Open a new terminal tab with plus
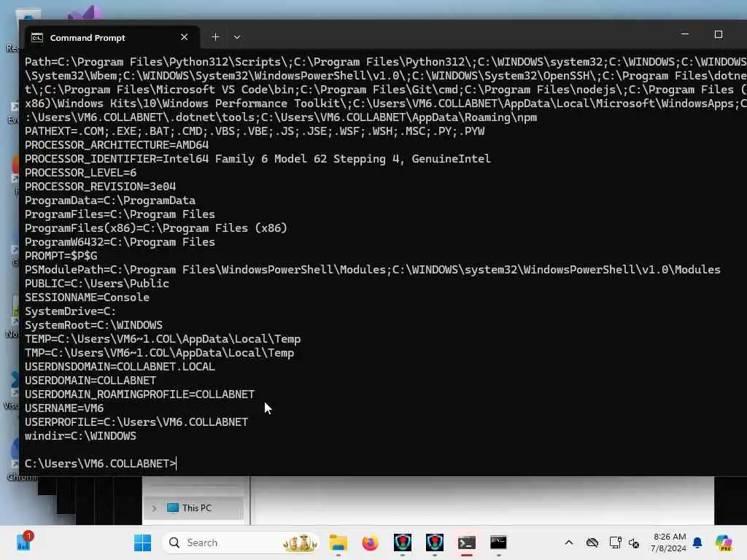This screenshot has height=560, width=747. click(215, 36)
